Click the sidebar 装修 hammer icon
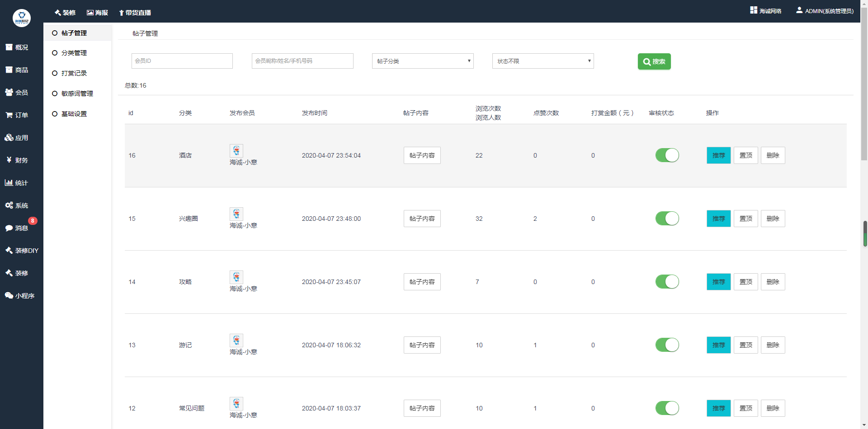This screenshot has width=868, height=429. coord(9,273)
